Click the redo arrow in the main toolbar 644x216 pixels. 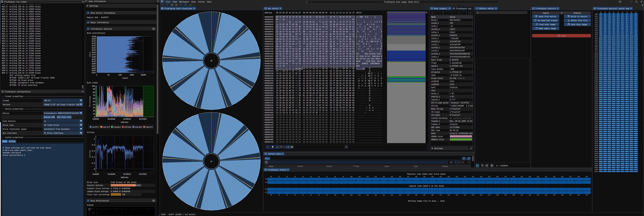(168, 5)
